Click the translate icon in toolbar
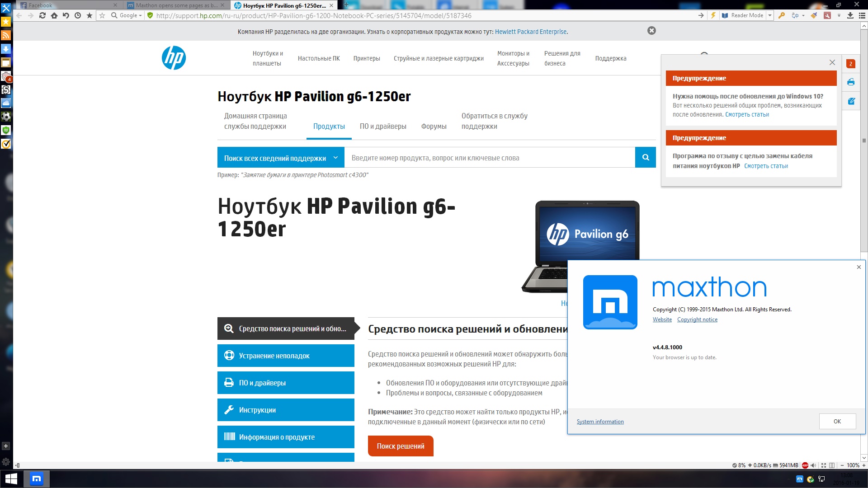868x488 pixels. point(795,15)
